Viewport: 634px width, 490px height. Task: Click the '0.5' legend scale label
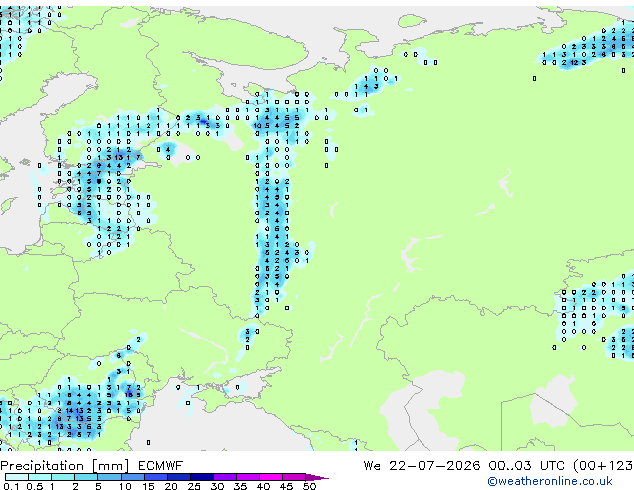(35, 486)
